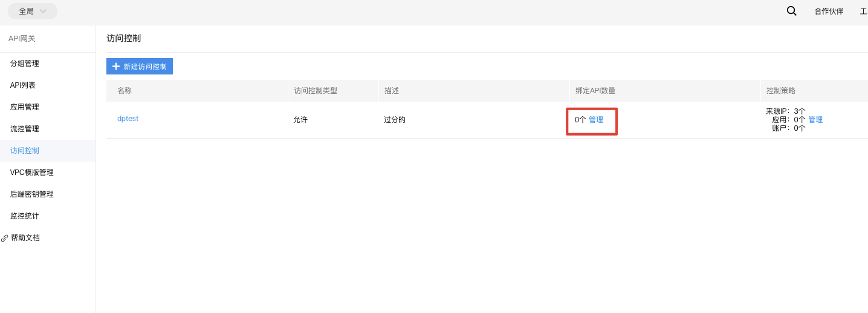
Task: Expand the 全局 region dropdown
Action: (33, 11)
